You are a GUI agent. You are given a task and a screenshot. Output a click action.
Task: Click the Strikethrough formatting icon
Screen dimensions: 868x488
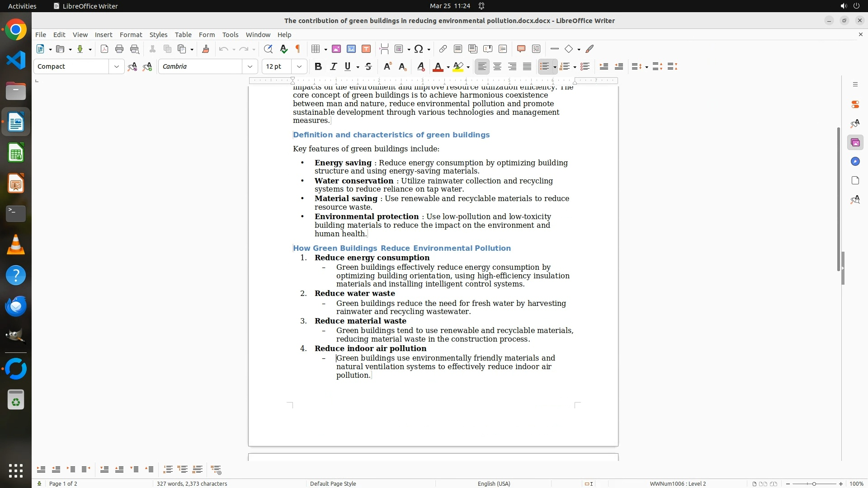click(x=368, y=67)
